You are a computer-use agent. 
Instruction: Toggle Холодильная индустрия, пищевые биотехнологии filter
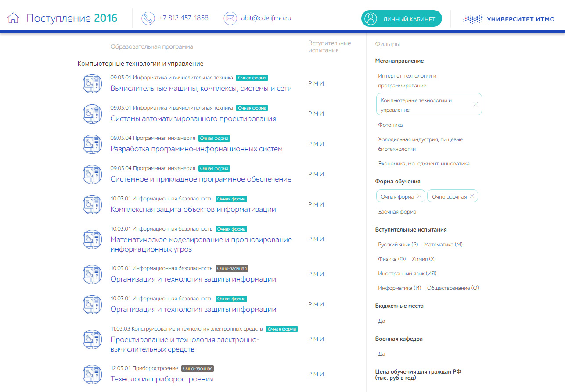click(421, 144)
